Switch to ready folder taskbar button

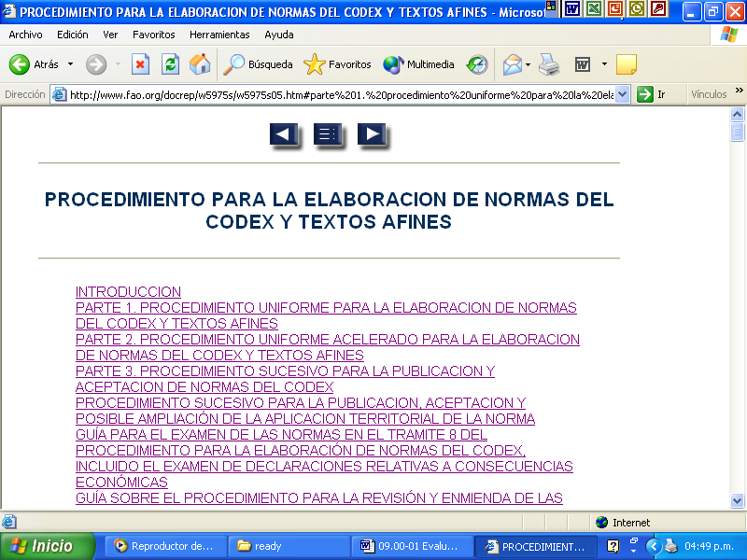pyautogui.click(x=289, y=546)
